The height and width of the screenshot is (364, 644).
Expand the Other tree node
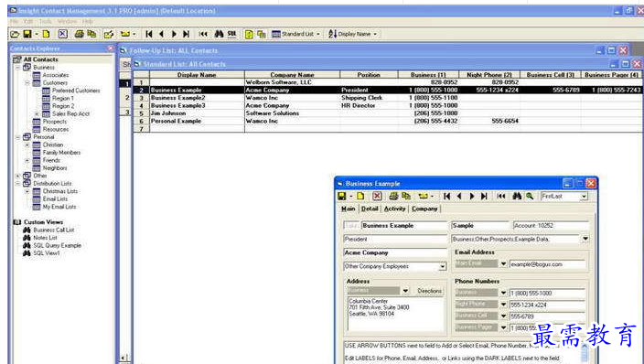click(x=18, y=176)
